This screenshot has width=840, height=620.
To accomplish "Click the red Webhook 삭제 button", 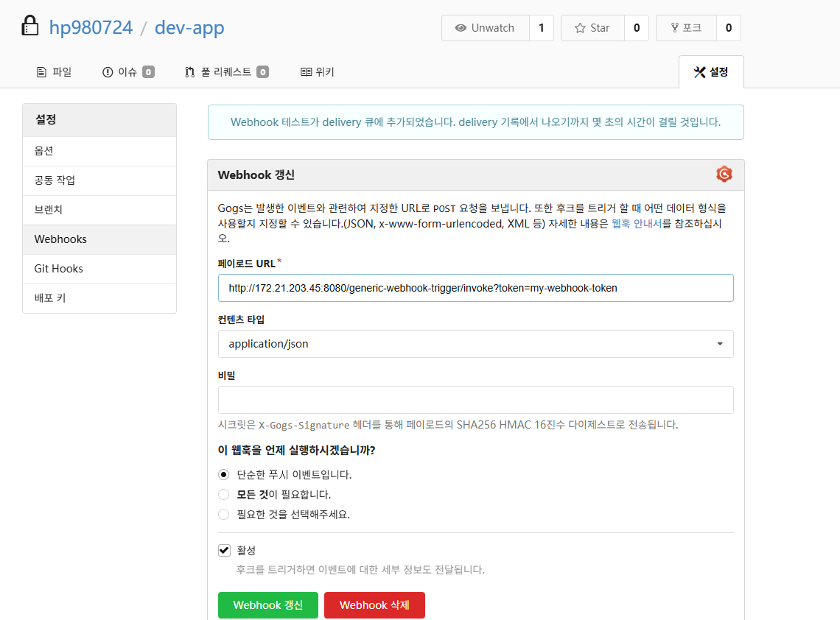I will [374, 605].
